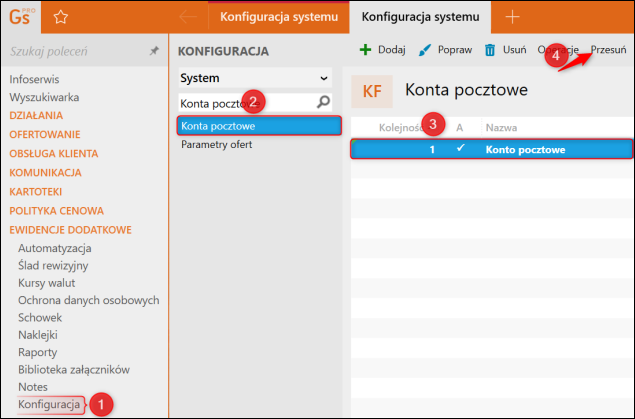Click the Przesuń button
This screenshot has width=635, height=419.
[x=608, y=50]
